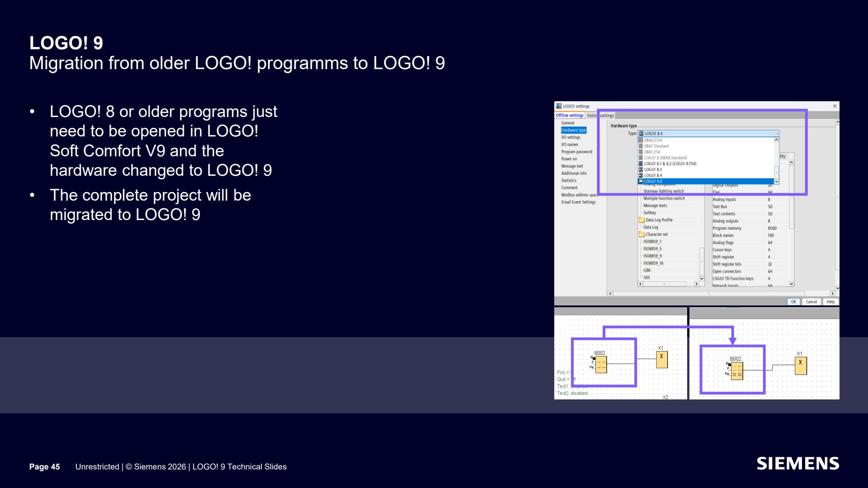
Task: Select X1 block in the right diagram
Action: click(x=801, y=366)
